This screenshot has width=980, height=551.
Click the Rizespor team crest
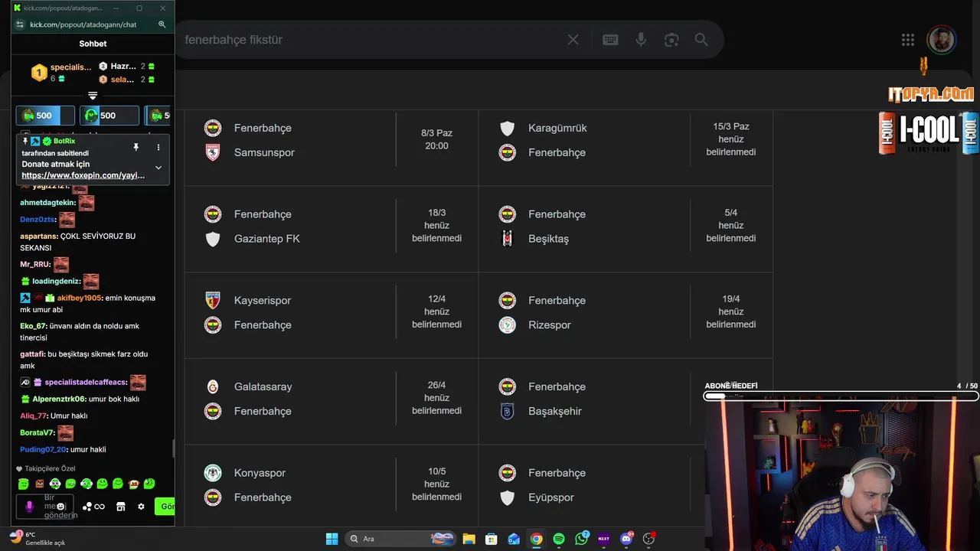point(507,324)
